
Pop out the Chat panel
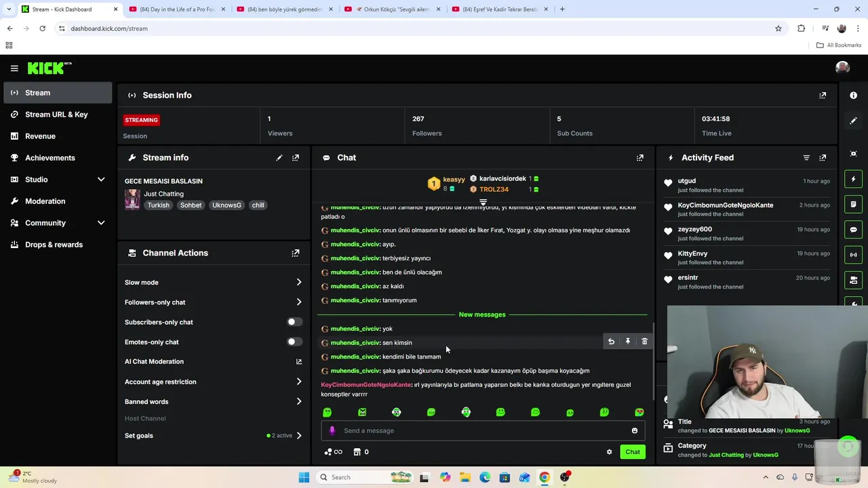[x=639, y=158]
